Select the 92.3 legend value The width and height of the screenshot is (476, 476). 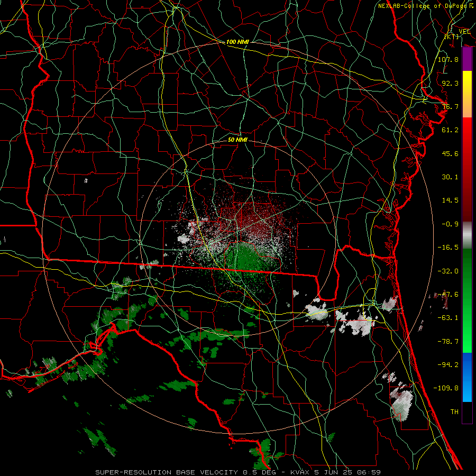point(450,83)
